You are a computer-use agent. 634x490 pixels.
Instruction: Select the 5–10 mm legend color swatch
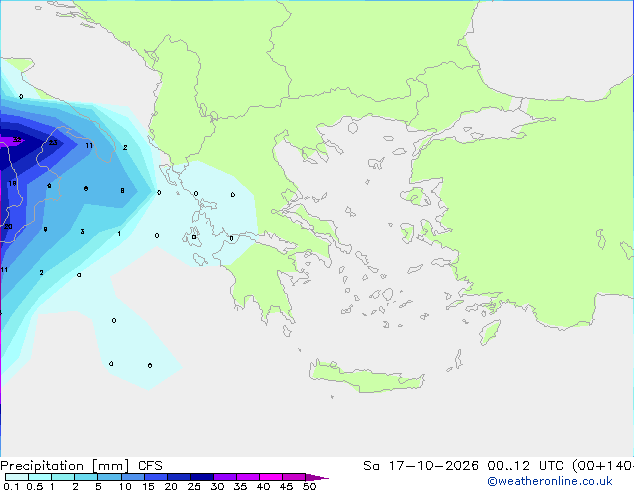(x=109, y=477)
